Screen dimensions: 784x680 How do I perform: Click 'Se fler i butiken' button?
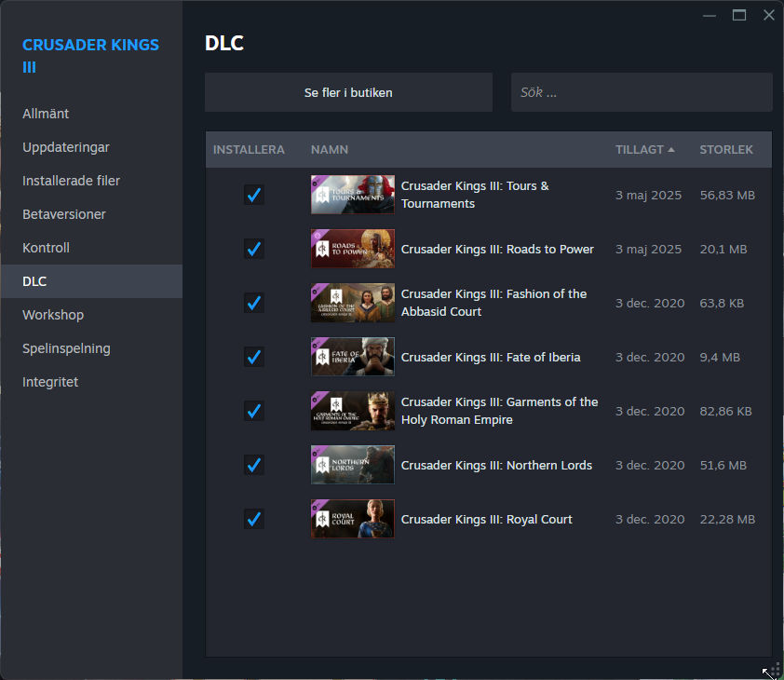pyautogui.click(x=348, y=92)
